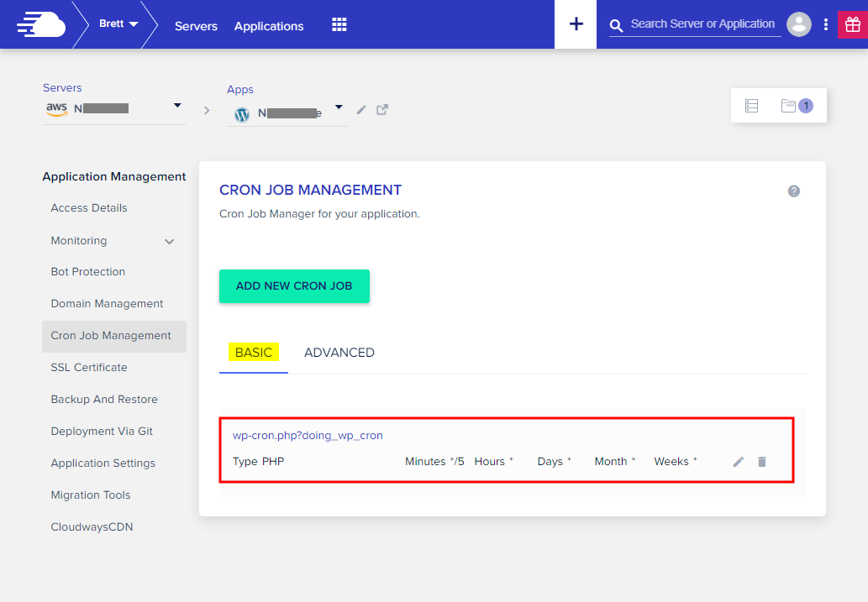Open the app selector dropdown arrow

pyautogui.click(x=339, y=107)
